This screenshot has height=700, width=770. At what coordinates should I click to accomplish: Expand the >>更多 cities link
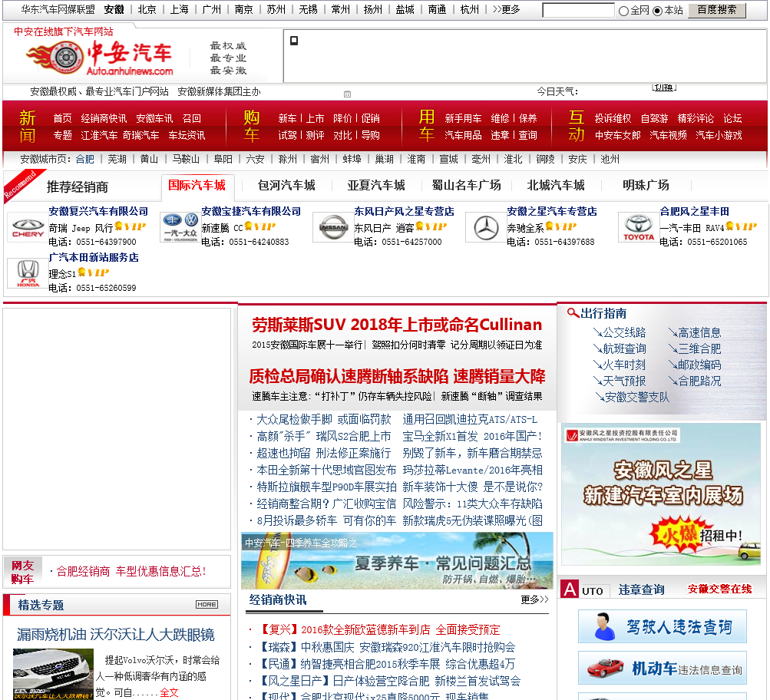click(506, 9)
